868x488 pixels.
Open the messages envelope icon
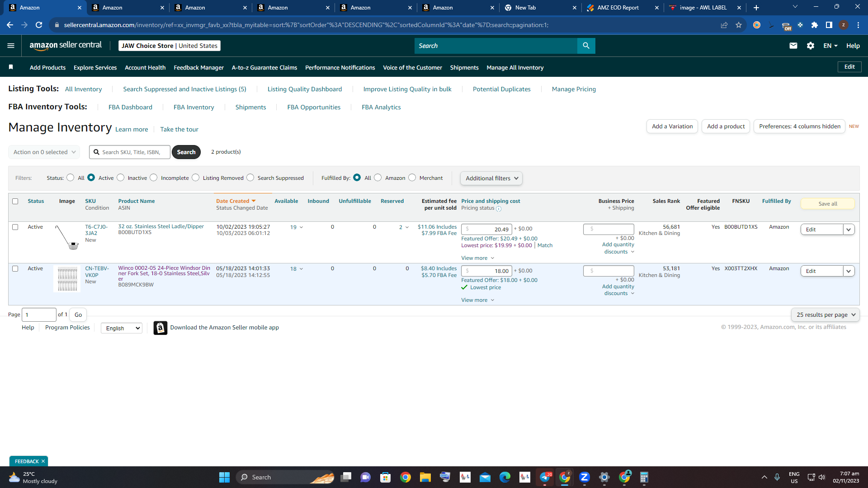(x=793, y=46)
